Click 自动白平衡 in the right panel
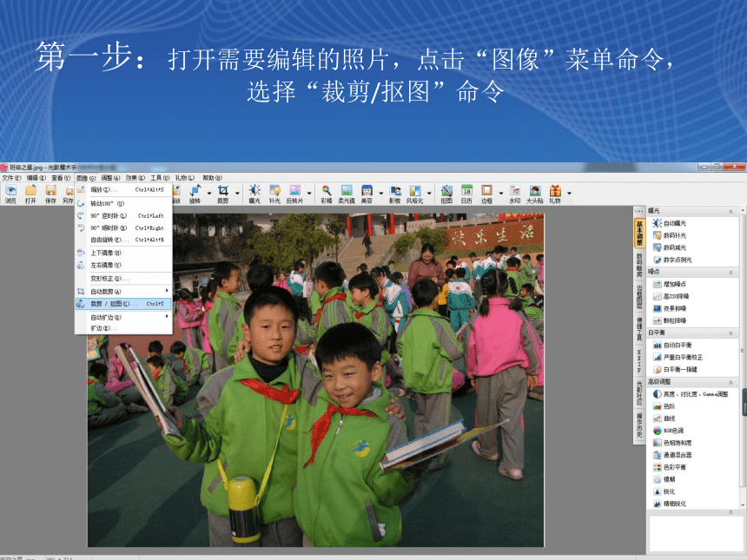The image size is (747, 560). 672,346
